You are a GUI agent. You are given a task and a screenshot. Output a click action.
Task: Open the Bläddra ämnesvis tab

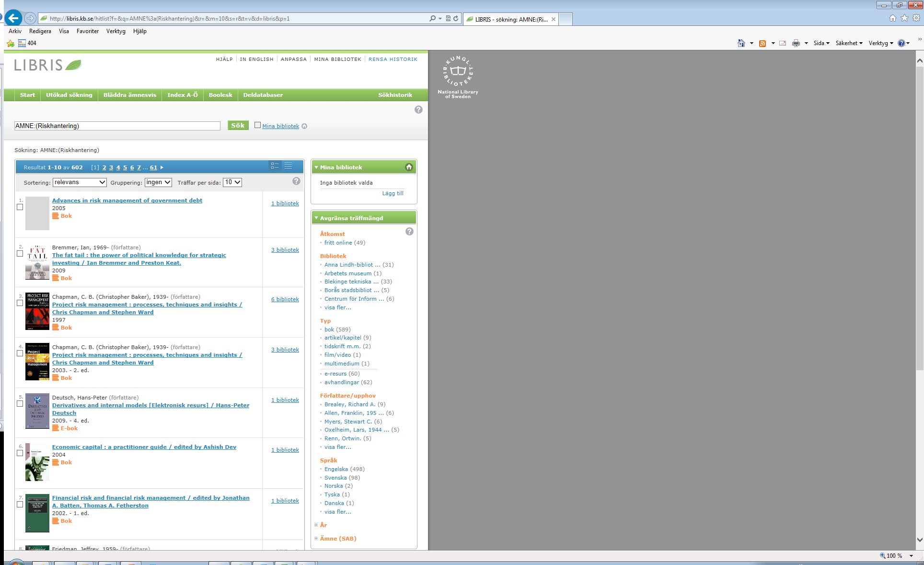click(130, 95)
